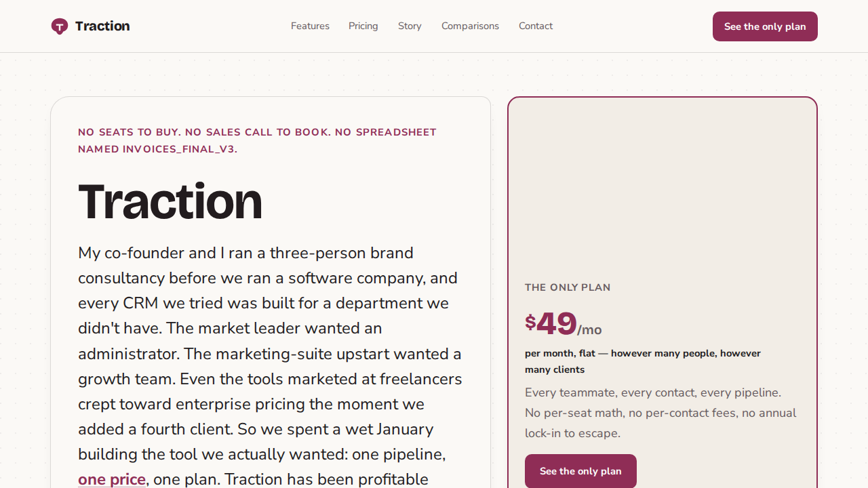The image size is (868, 488).
Task: Click 'See the only plan' in pricing card
Action: click(x=580, y=471)
